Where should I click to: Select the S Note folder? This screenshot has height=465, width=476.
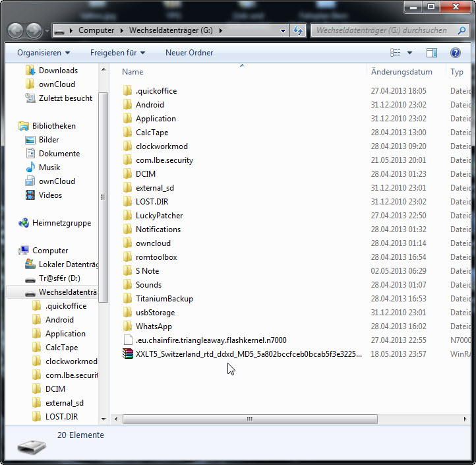coord(147,271)
